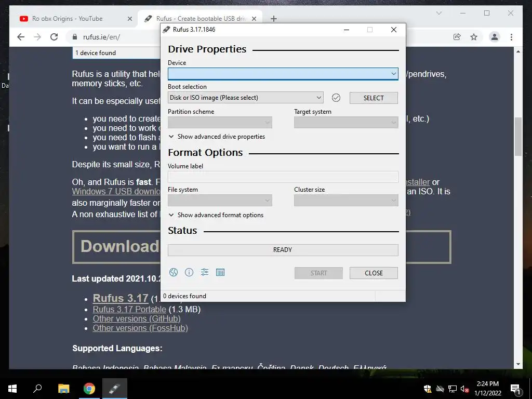Go forward in Chrome
This screenshot has width=532, height=399.
point(37,37)
